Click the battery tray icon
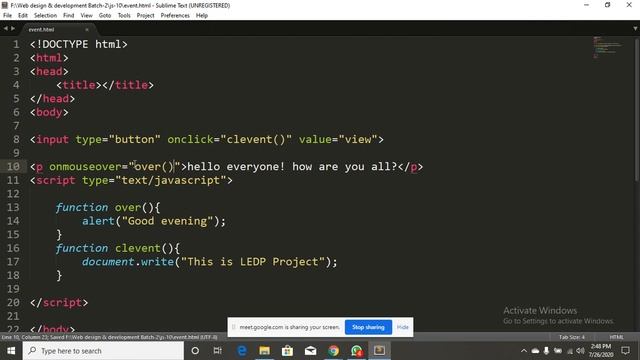This screenshot has height=360, width=640. point(558,351)
